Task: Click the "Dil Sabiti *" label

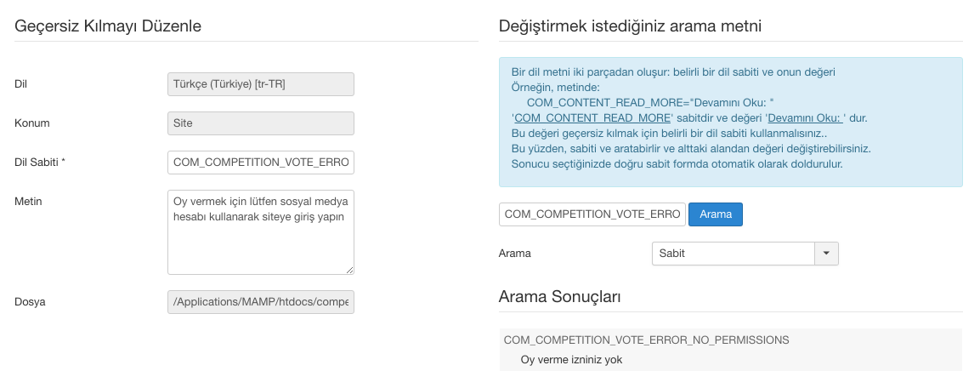Action: click(40, 162)
